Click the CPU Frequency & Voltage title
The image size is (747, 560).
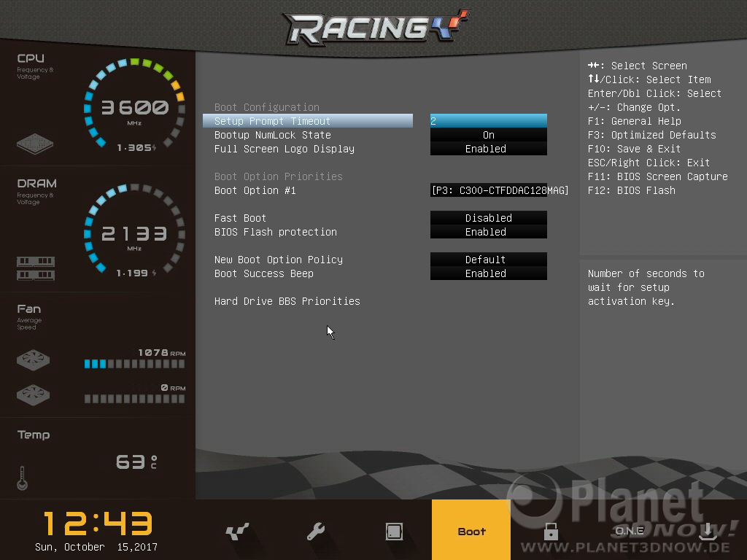(x=35, y=66)
